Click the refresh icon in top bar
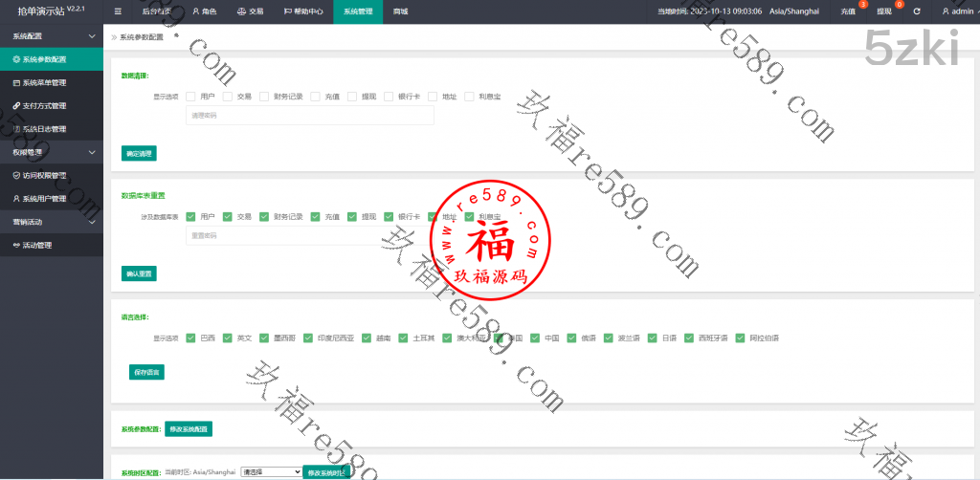Viewport: 980px width, 480px height. click(917, 11)
